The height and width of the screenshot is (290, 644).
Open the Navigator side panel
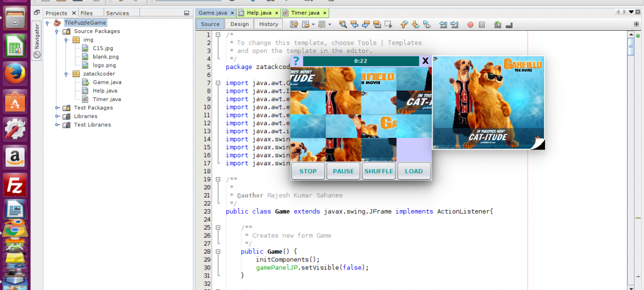point(36,40)
